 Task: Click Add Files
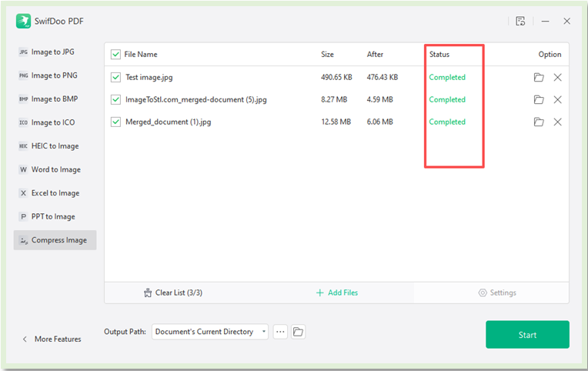[336, 292]
